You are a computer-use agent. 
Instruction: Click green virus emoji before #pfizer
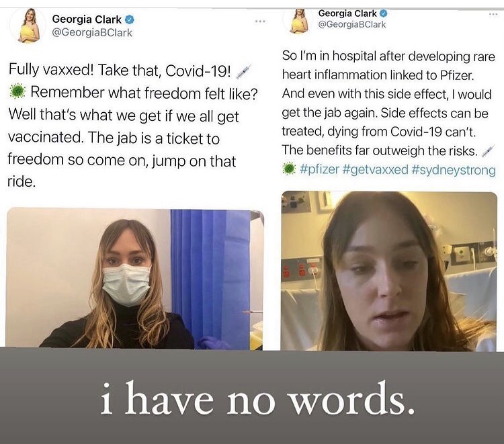tap(289, 169)
